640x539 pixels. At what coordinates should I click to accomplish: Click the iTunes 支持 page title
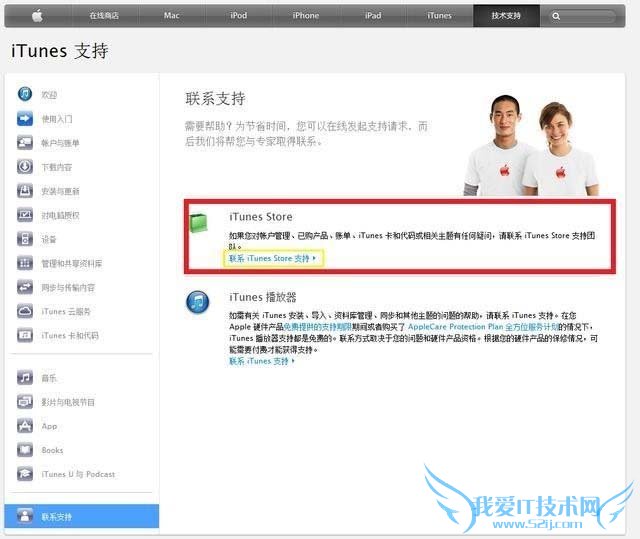(60, 51)
